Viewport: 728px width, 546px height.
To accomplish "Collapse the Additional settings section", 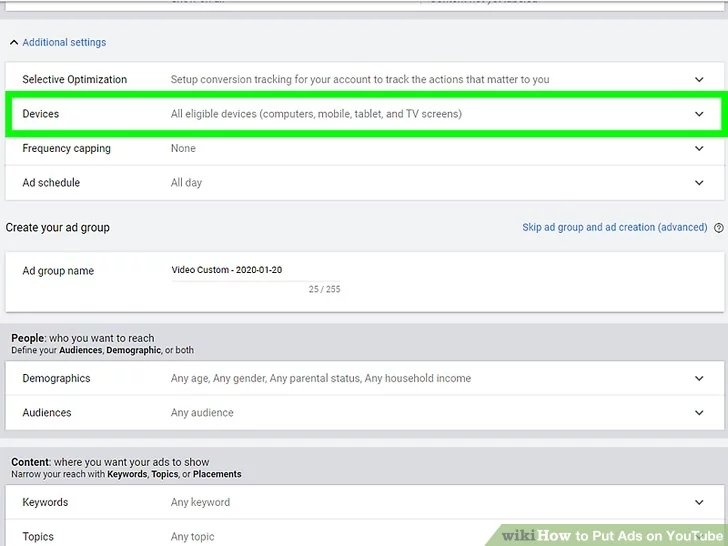I will point(14,43).
